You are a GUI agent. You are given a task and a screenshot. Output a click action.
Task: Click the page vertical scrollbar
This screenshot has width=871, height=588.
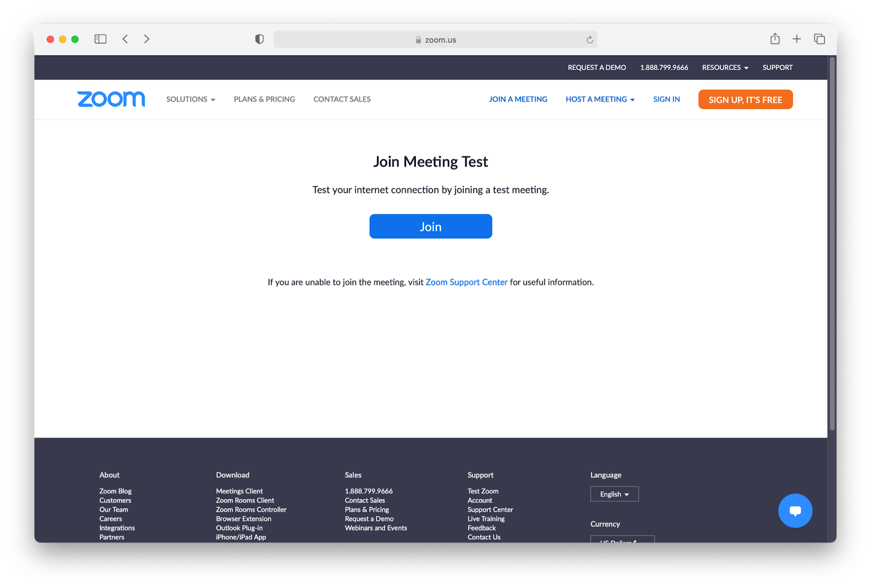pos(832,244)
